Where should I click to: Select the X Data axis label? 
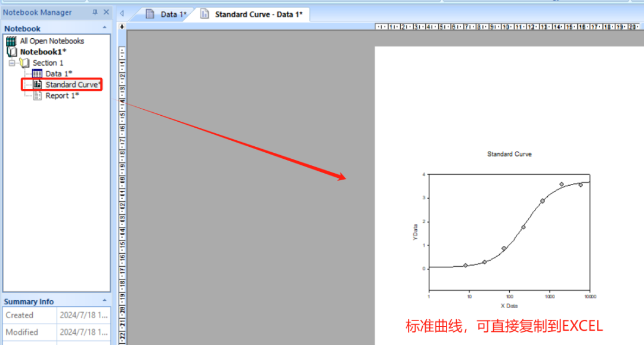(509, 306)
